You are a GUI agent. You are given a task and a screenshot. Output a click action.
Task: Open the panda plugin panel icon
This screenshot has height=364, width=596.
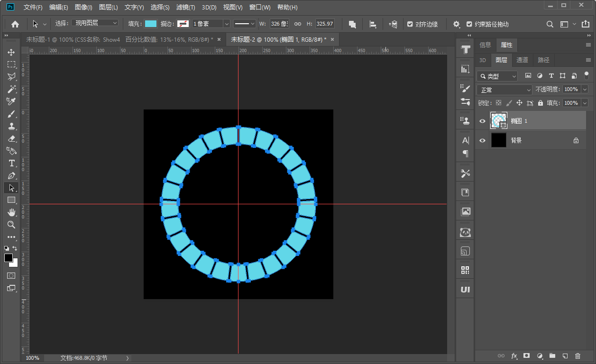click(x=465, y=232)
